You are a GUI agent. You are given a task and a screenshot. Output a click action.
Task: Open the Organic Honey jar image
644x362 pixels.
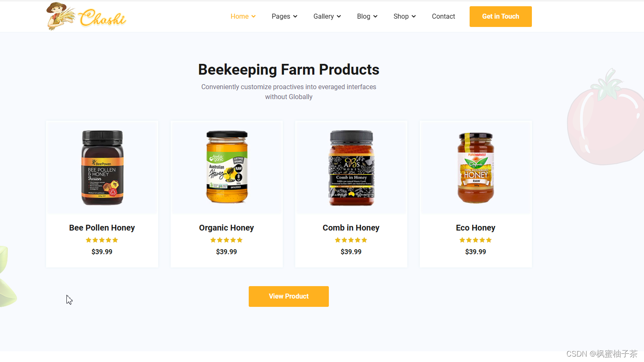(227, 167)
